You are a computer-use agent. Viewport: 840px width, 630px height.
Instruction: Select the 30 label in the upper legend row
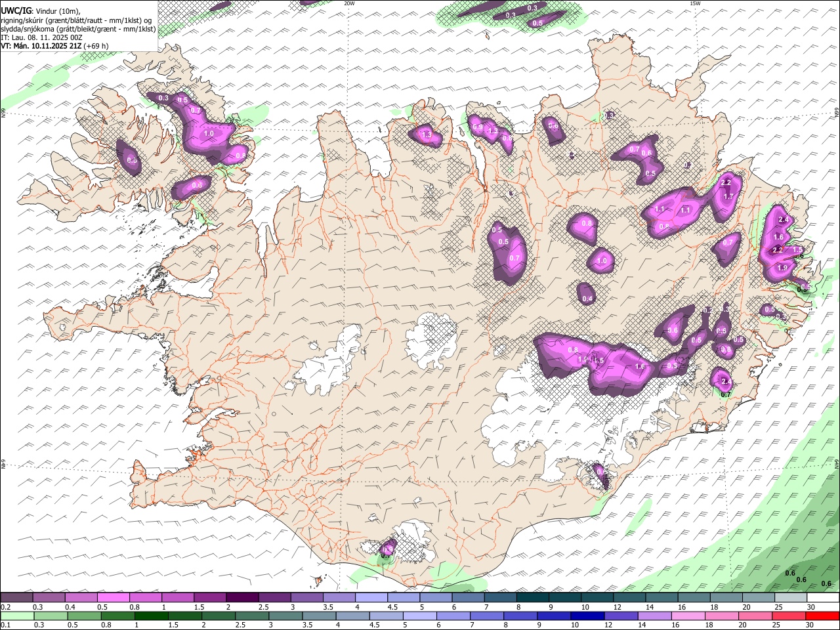coord(811,607)
